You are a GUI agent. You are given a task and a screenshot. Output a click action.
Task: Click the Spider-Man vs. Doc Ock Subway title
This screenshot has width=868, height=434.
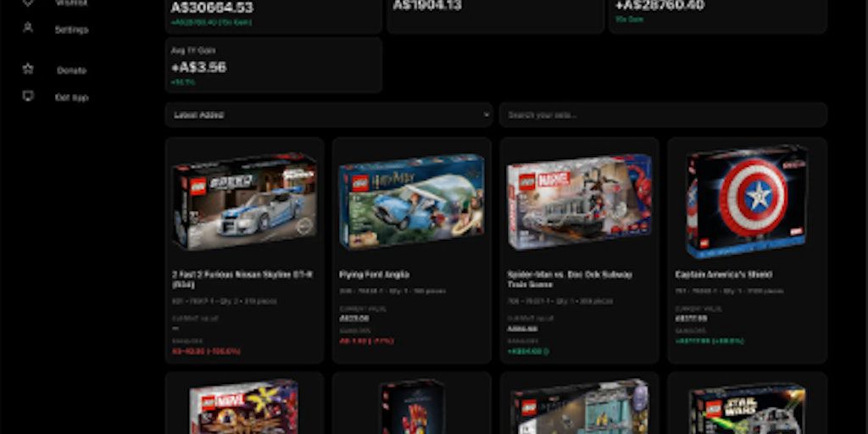pos(570,280)
